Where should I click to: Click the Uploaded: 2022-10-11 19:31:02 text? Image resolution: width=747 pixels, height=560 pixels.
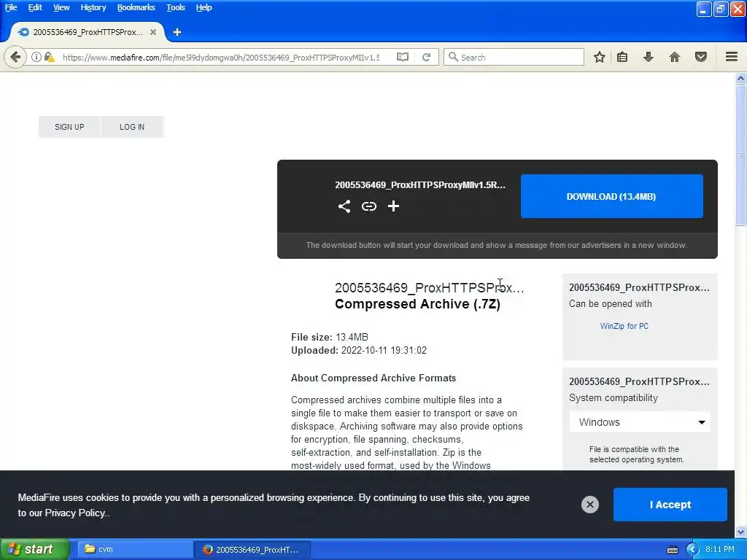click(359, 351)
